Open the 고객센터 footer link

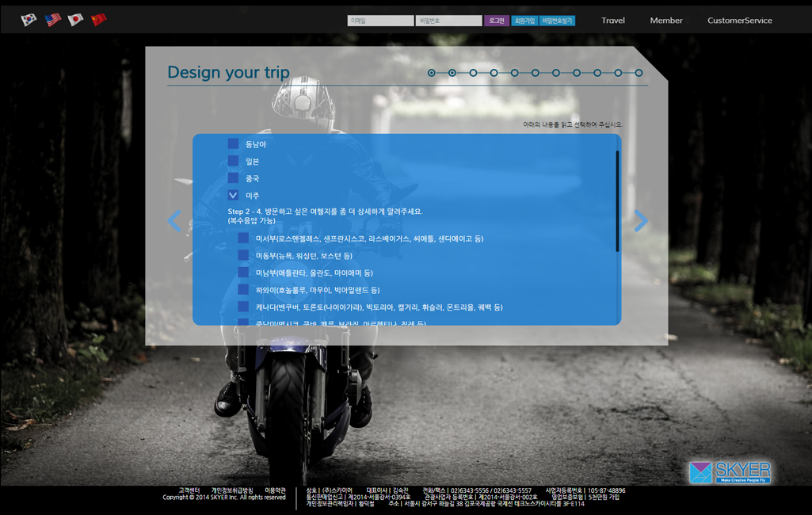pyautogui.click(x=189, y=490)
